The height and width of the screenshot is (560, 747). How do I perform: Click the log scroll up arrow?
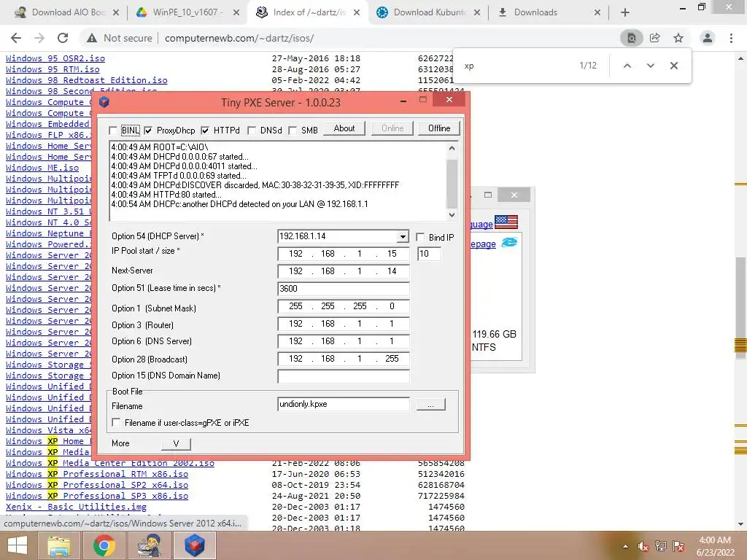pos(452,148)
